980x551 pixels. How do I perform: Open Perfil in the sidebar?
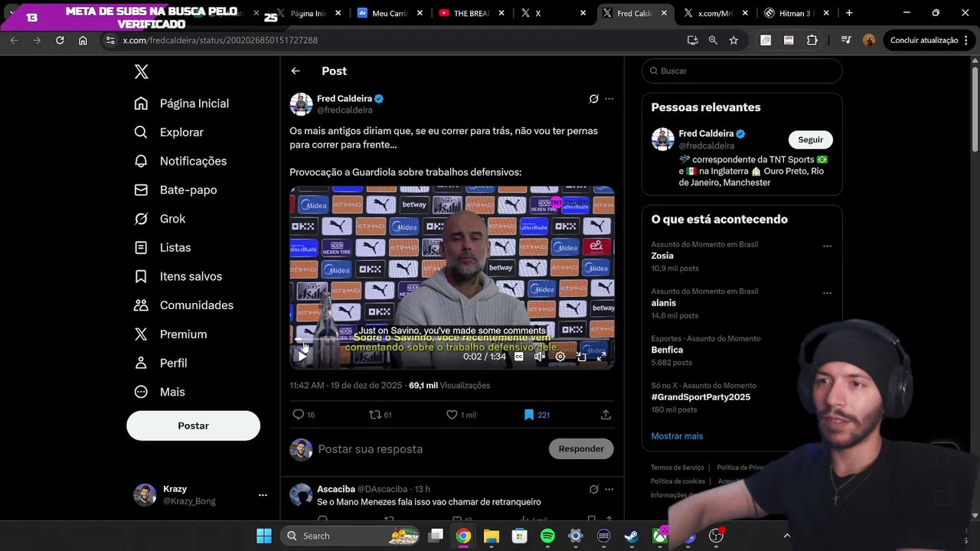160,363
